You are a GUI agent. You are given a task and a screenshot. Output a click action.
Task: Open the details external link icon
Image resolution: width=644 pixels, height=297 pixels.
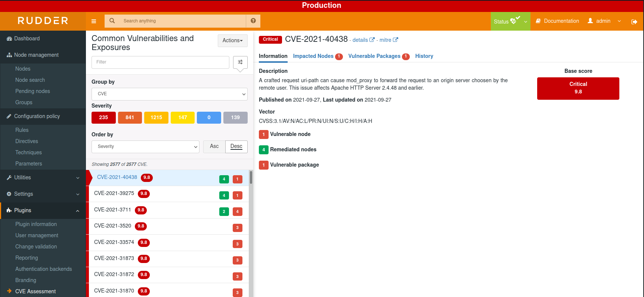tap(372, 40)
